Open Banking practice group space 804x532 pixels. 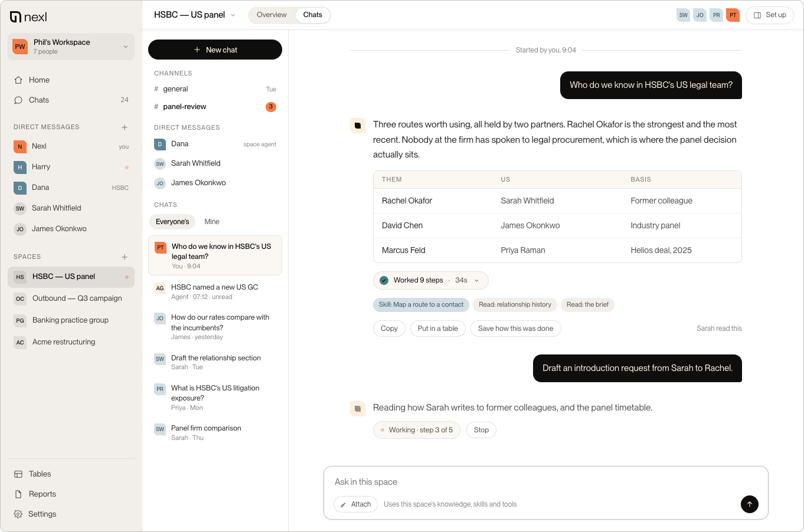[71, 320]
